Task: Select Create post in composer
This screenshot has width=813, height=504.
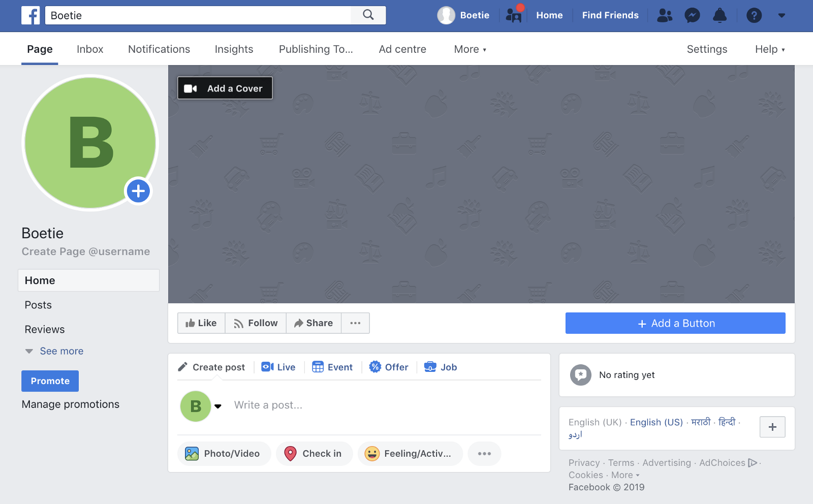Action: pos(211,367)
